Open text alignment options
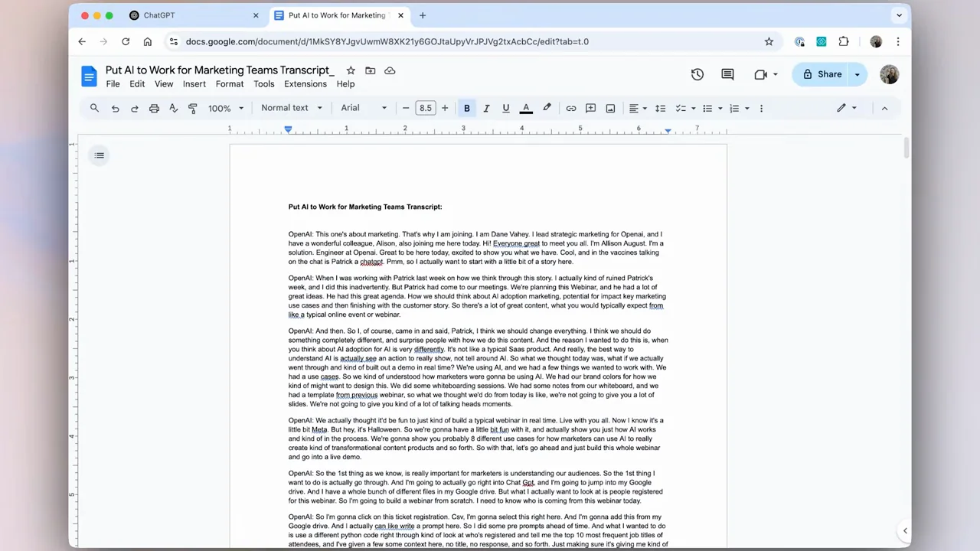This screenshot has height=551, width=980. click(638, 109)
